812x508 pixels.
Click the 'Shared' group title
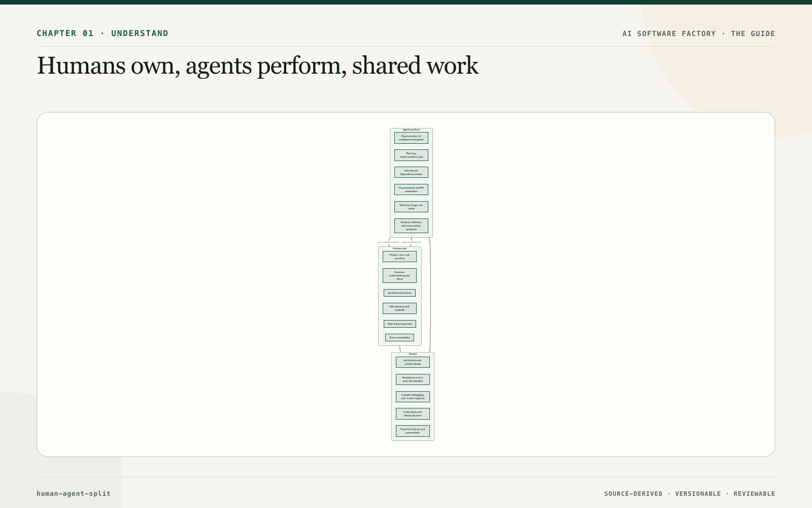click(413, 354)
